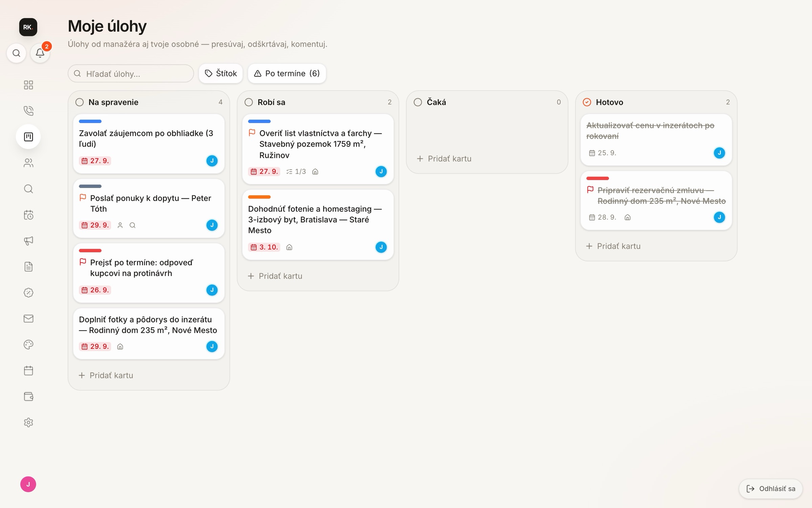Click the RK logo at top of sidebar
Screen dimensions: 812x508
click(28, 27)
